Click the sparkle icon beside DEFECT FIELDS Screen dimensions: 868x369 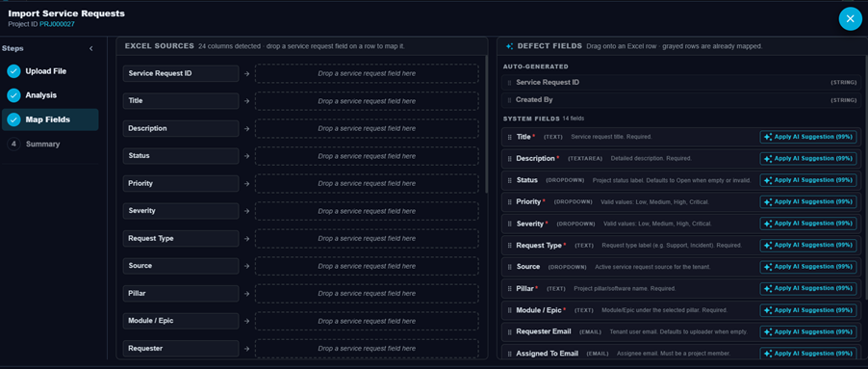[509, 46]
